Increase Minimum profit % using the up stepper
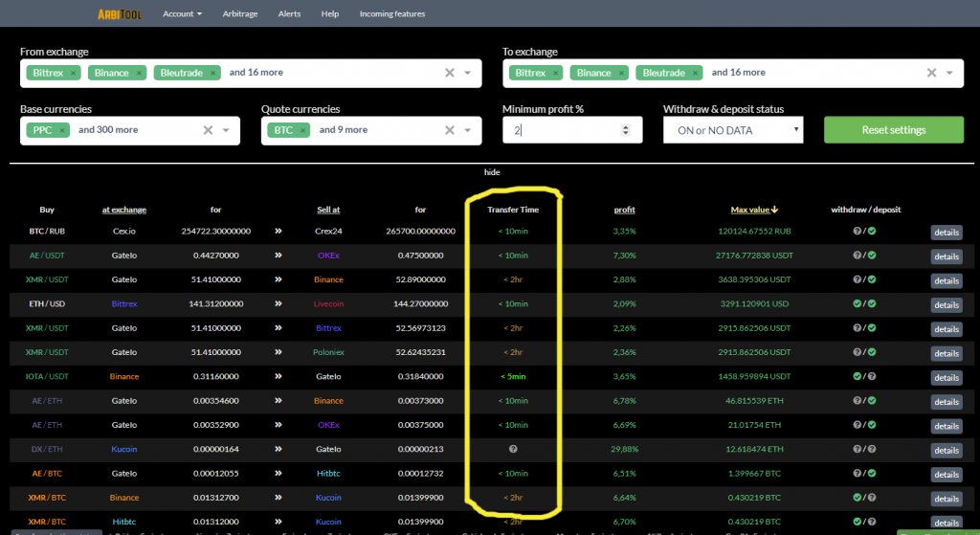 626,126
